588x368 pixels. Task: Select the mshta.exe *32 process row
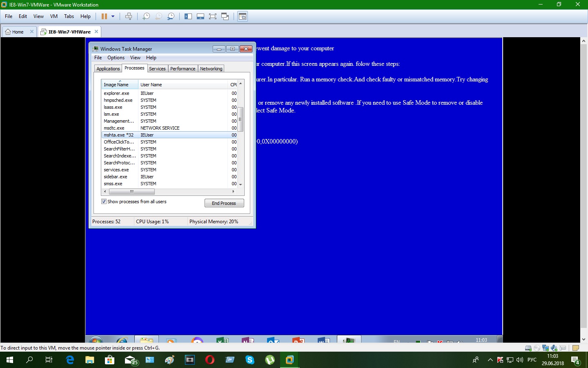coord(118,135)
